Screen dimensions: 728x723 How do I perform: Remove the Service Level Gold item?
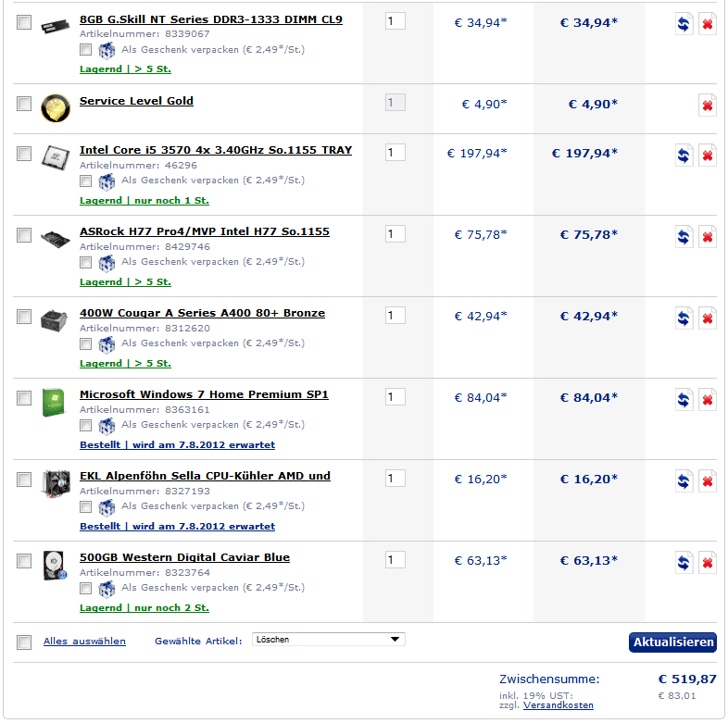pos(708,106)
